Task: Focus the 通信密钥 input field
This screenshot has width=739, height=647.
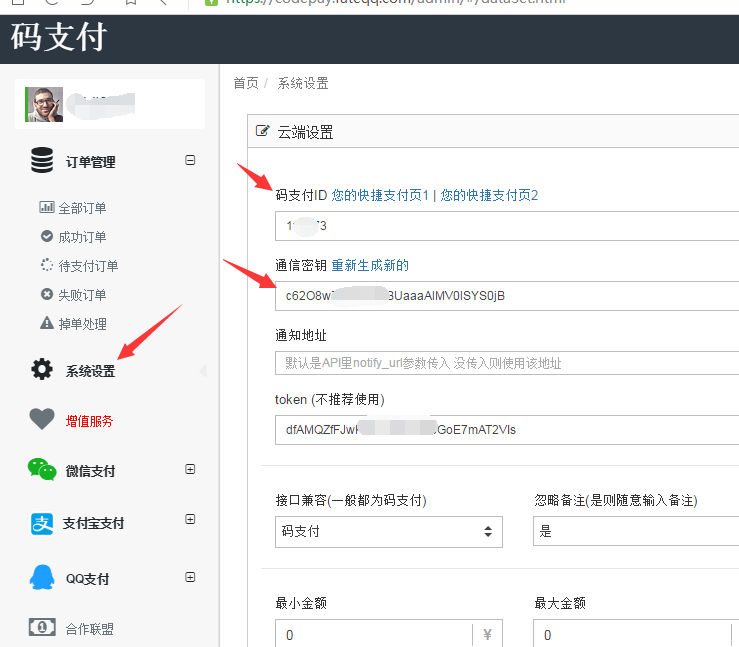Action: (507, 296)
